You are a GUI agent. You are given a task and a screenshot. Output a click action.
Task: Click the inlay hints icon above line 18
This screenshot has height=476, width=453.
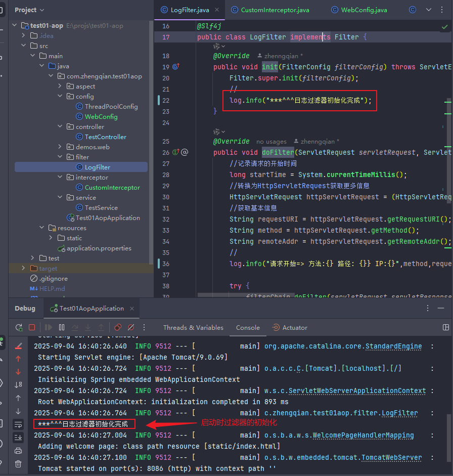coord(219,46)
